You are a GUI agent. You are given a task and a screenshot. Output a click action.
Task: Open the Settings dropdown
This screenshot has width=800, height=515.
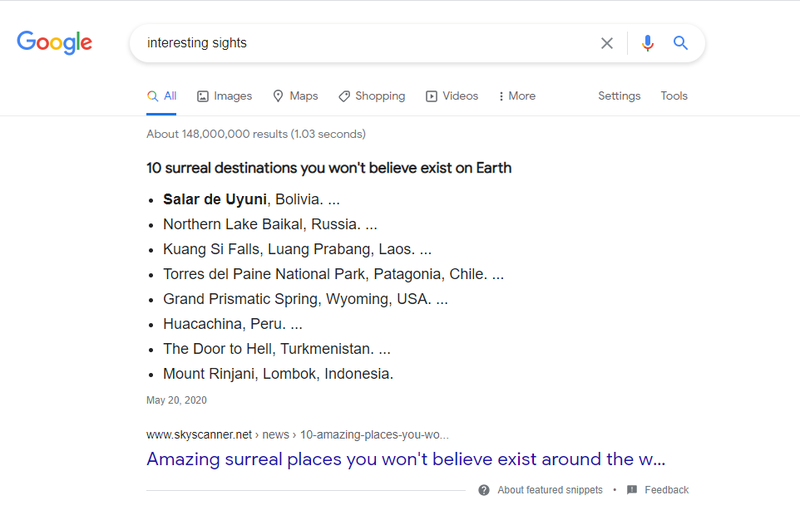pyautogui.click(x=619, y=96)
